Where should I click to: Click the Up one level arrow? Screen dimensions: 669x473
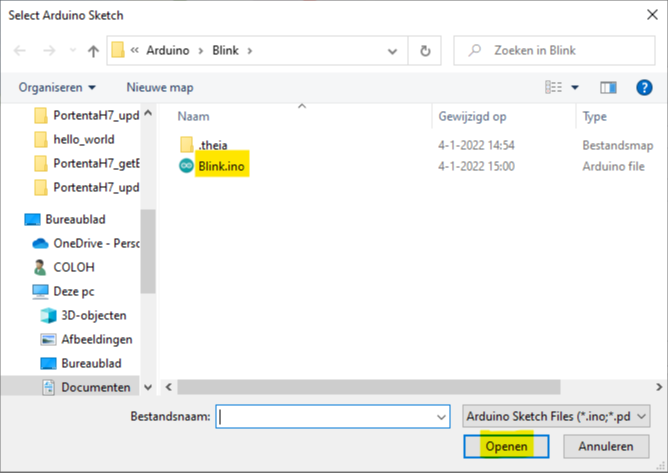(x=93, y=51)
